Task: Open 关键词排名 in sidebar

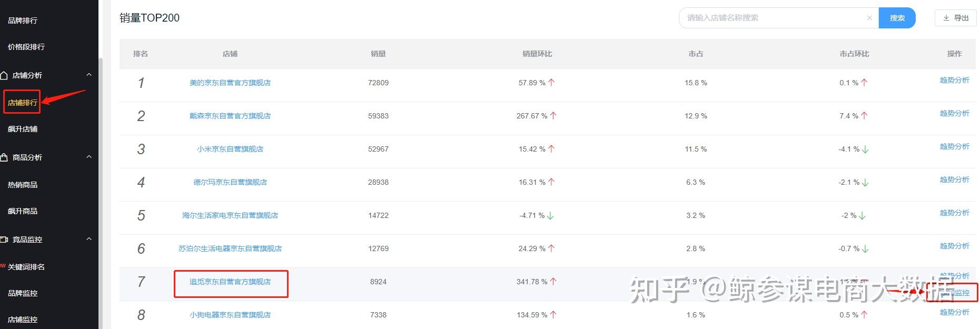Action: (x=26, y=267)
